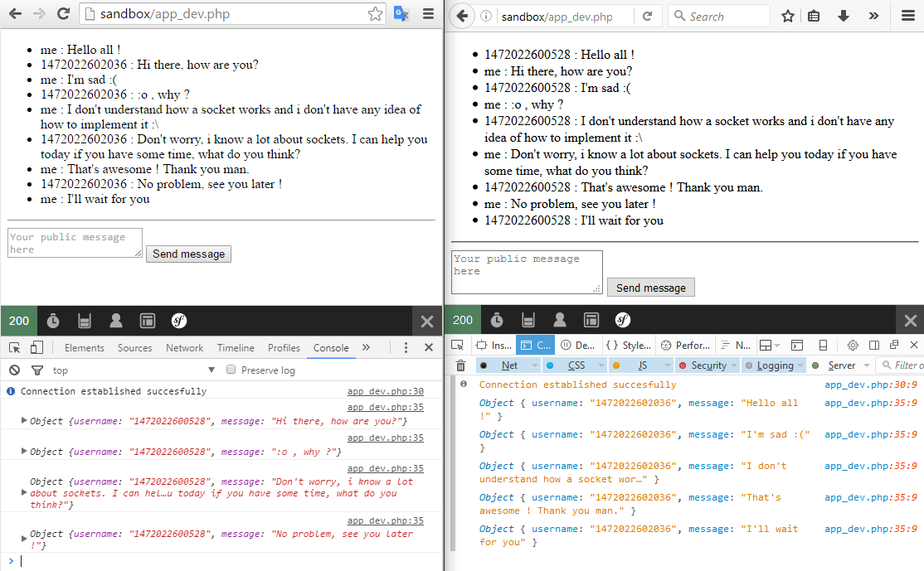Click the user icon on the Symfony toolbar

(x=116, y=320)
